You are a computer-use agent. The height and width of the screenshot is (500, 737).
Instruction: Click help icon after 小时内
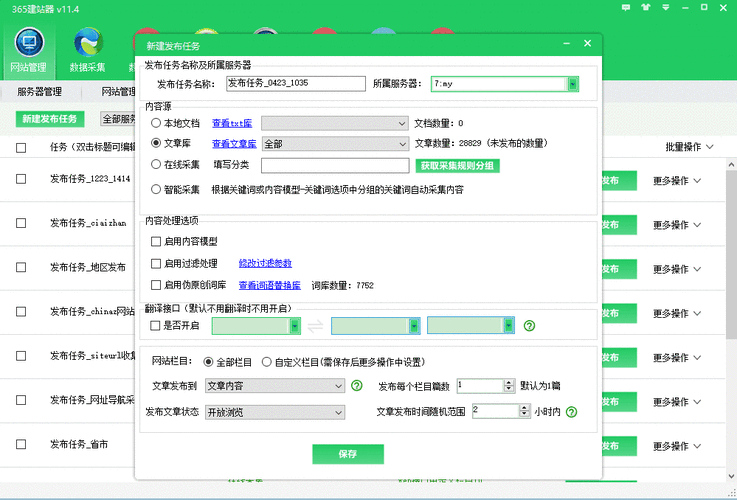click(572, 411)
